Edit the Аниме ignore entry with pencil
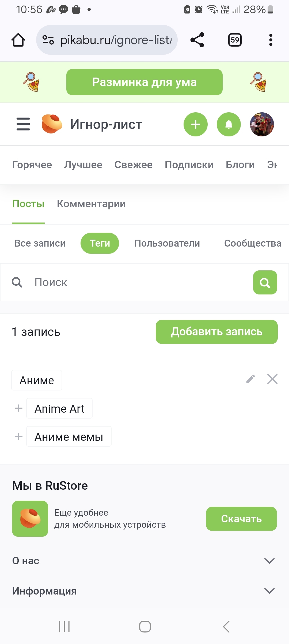289x644 pixels. point(251,379)
